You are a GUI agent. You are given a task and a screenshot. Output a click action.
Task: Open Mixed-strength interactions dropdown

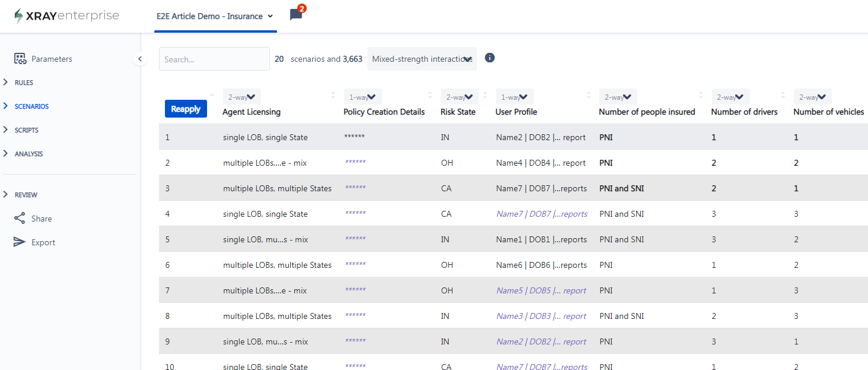tap(422, 59)
